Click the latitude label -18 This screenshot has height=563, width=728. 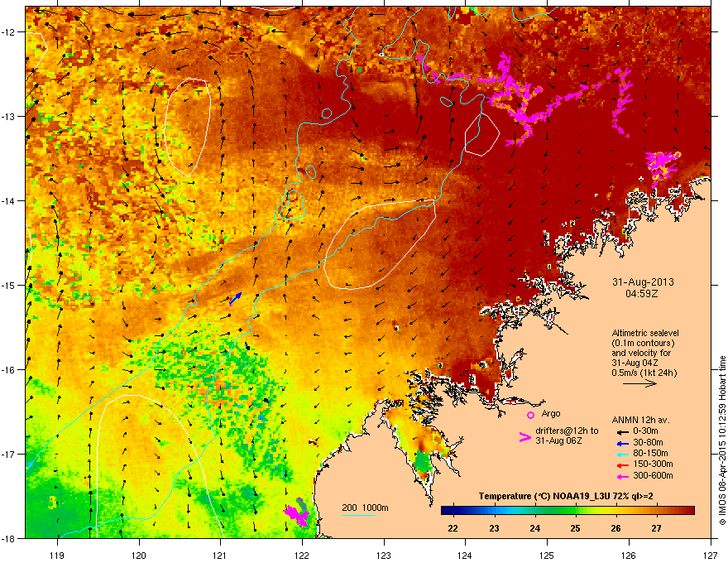[x=9, y=539]
